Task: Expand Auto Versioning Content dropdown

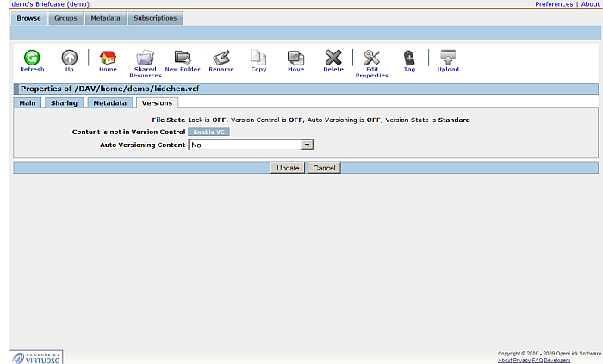Action: point(250,145)
